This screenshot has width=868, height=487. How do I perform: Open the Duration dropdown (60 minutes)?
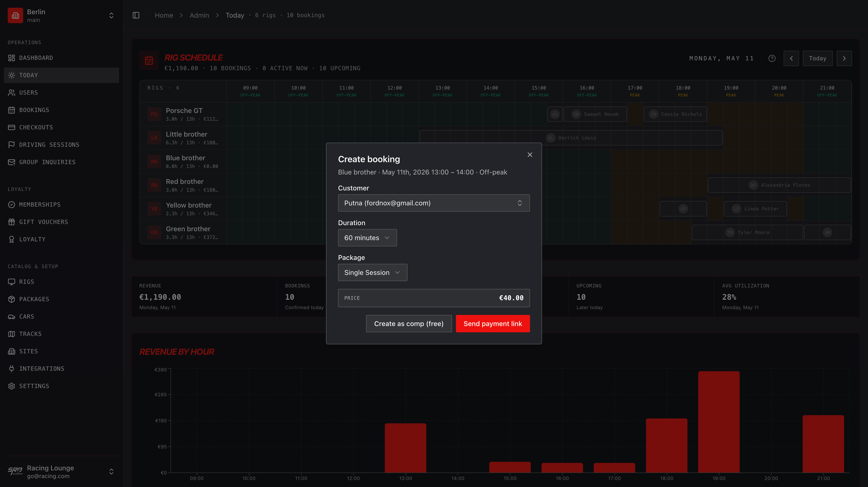tap(367, 238)
